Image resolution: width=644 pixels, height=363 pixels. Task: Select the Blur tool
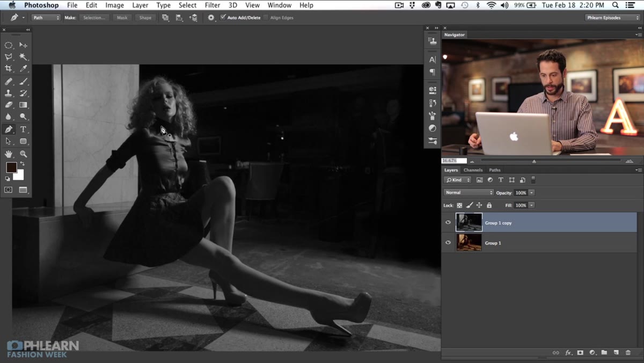[9, 117]
